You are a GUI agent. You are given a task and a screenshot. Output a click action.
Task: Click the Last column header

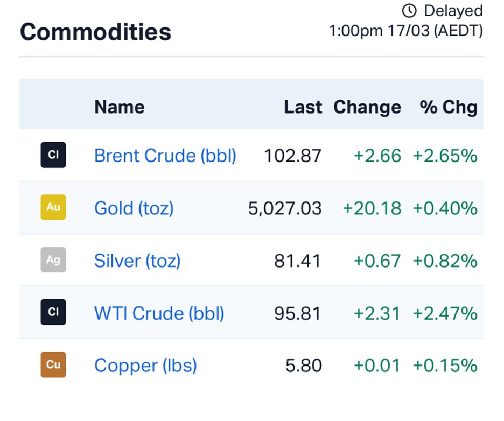[x=303, y=107]
